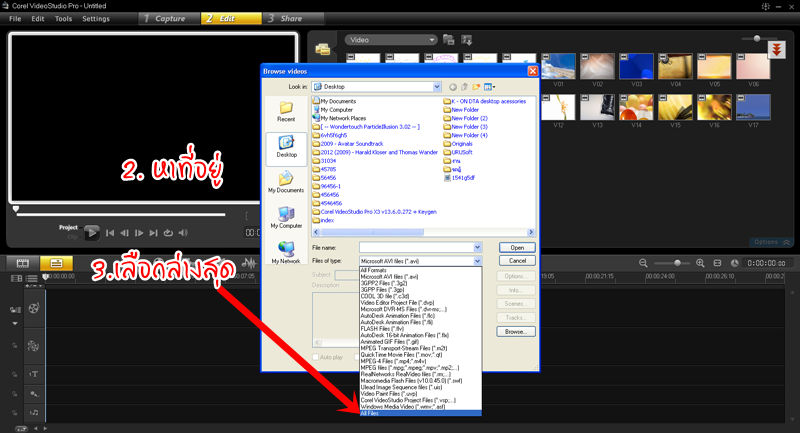This screenshot has height=433, width=800.
Task: Open the Settings menu
Action: (96, 19)
